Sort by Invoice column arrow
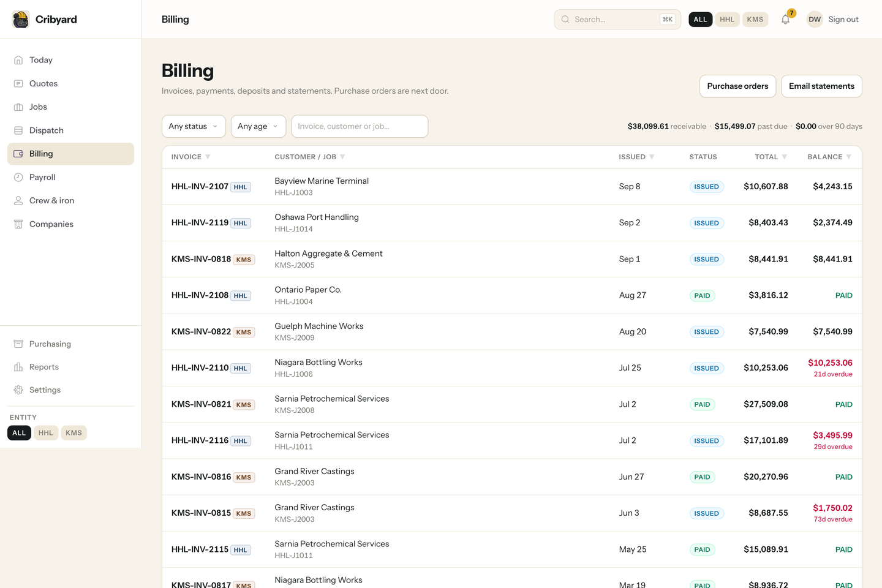882x588 pixels. click(x=208, y=157)
